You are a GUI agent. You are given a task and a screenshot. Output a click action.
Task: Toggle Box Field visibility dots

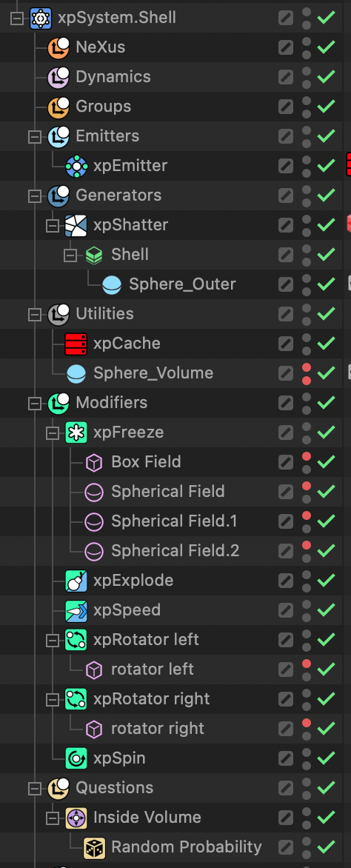pyautogui.click(x=306, y=462)
